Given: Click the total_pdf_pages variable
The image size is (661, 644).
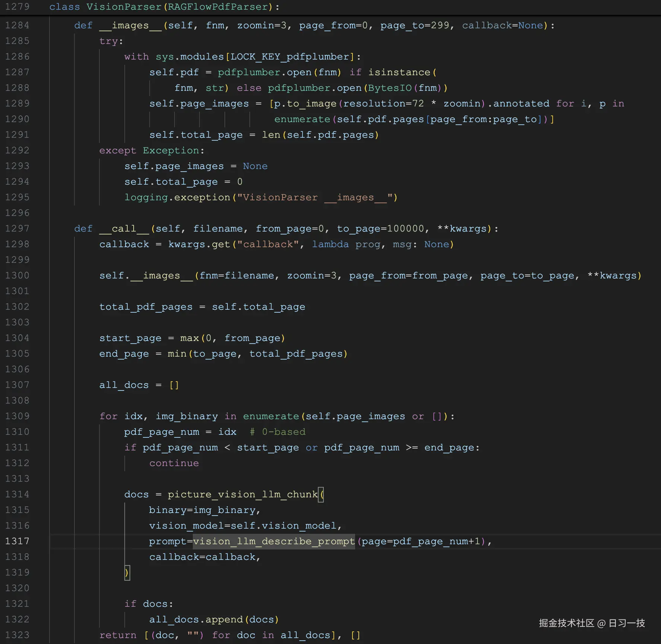Looking at the screenshot, I should [x=146, y=307].
